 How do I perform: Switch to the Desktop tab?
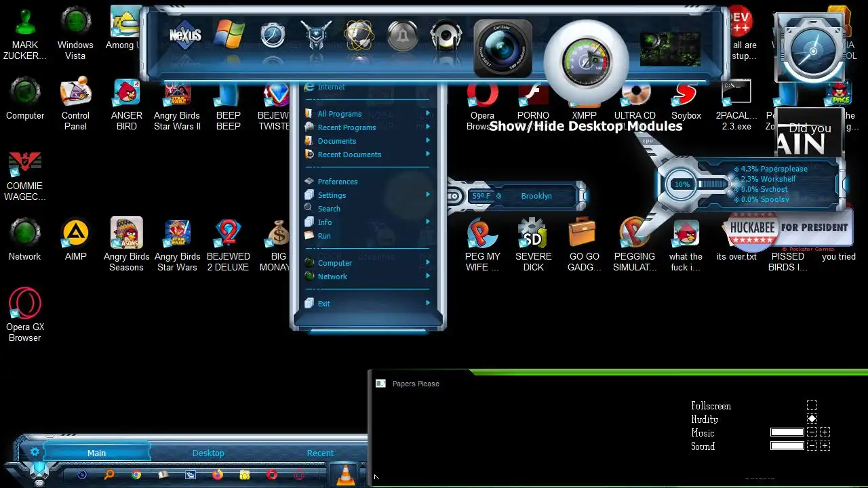(x=208, y=453)
